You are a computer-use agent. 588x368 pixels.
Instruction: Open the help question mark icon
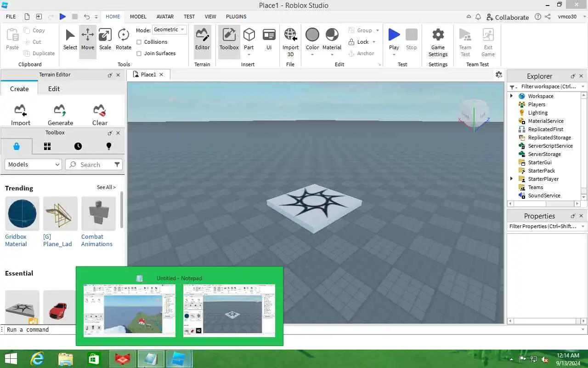[538, 17]
